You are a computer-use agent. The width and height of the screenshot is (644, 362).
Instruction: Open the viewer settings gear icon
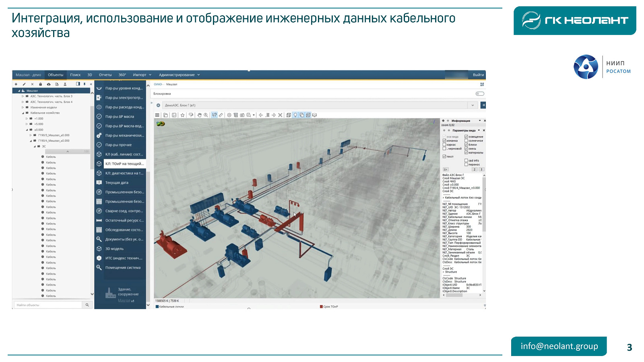[229, 115]
